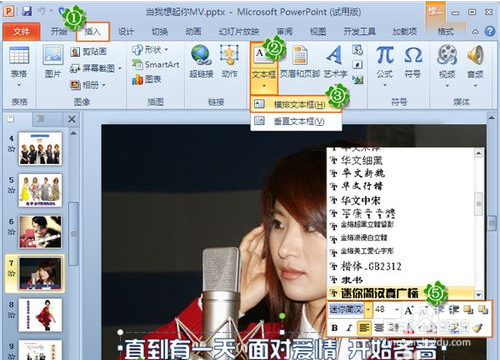Switch to the 切换 Transitions tab
The width and height of the screenshot is (500, 360).
click(159, 32)
